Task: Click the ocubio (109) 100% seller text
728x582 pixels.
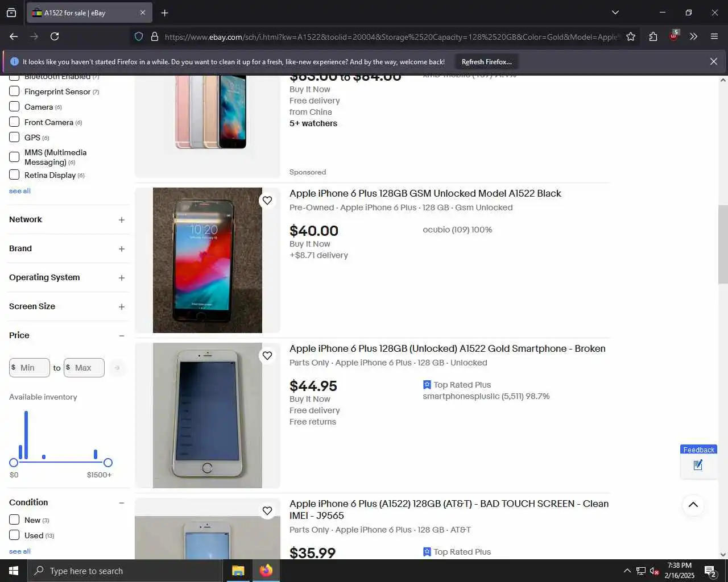Action: pos(457,230)
